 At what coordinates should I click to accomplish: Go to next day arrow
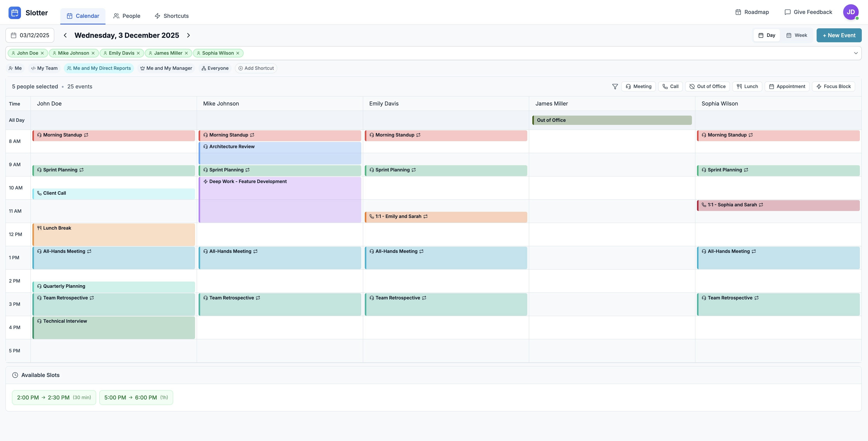[188, 35]
